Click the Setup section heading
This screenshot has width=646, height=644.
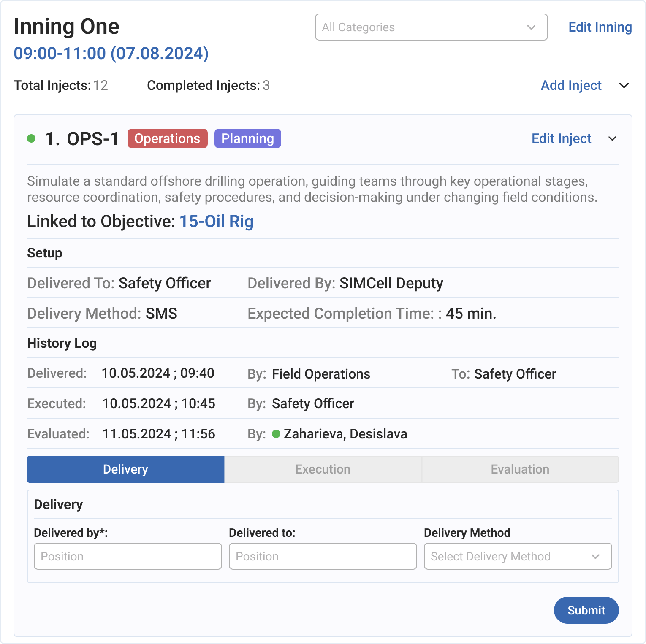45,253
